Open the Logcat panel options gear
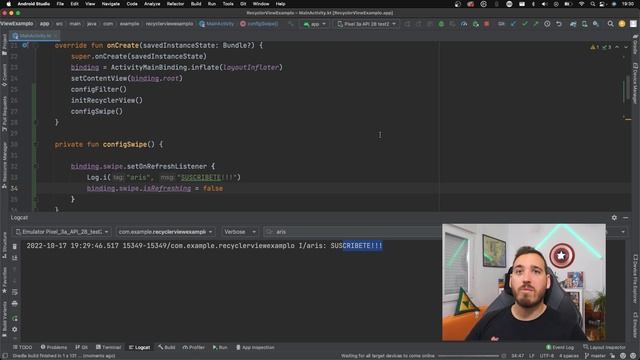This screenshot has width=640, height=360. [x=614, y=218]
